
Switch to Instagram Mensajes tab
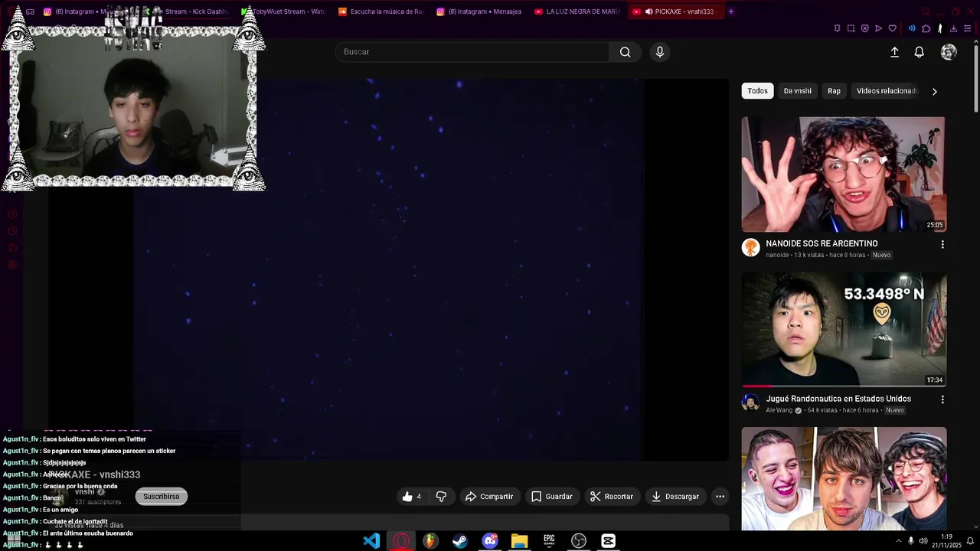coord(479,11)
